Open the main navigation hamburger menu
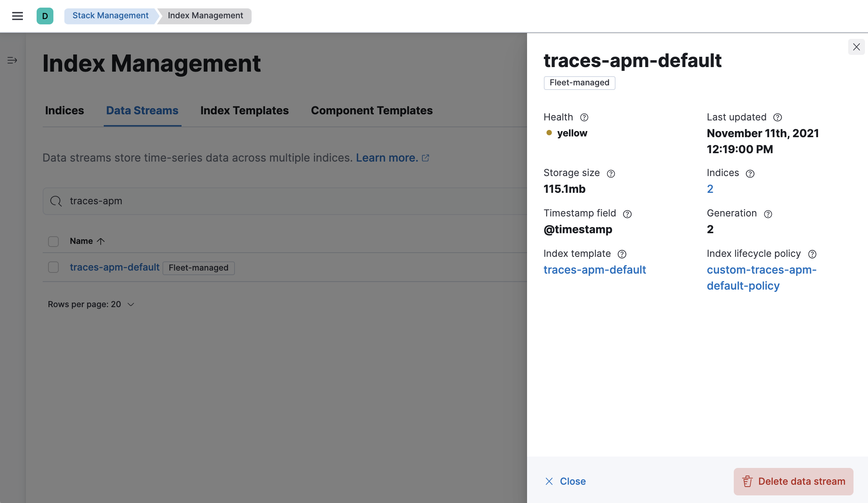Viewport: 868px width, 503px height. click(x=18, y=16)
